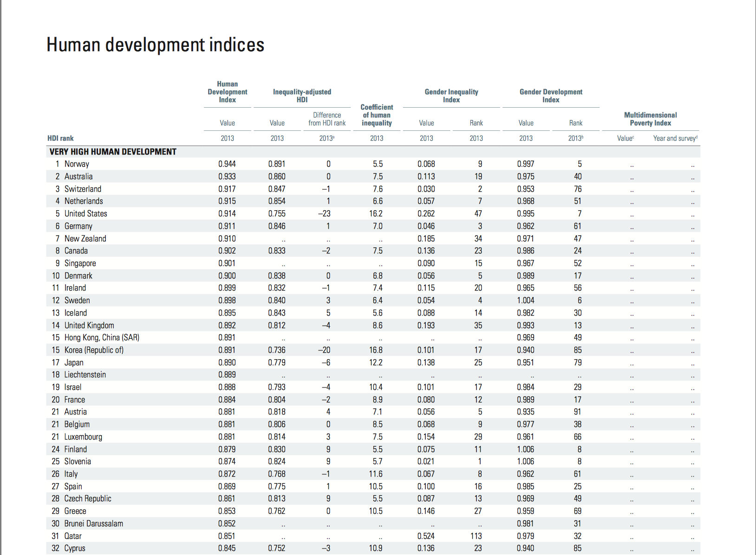The height and width of the screenshot is (555, 756).
Task: Click the row label "Korea (Republic of)"
Action: tap(94, 350)
